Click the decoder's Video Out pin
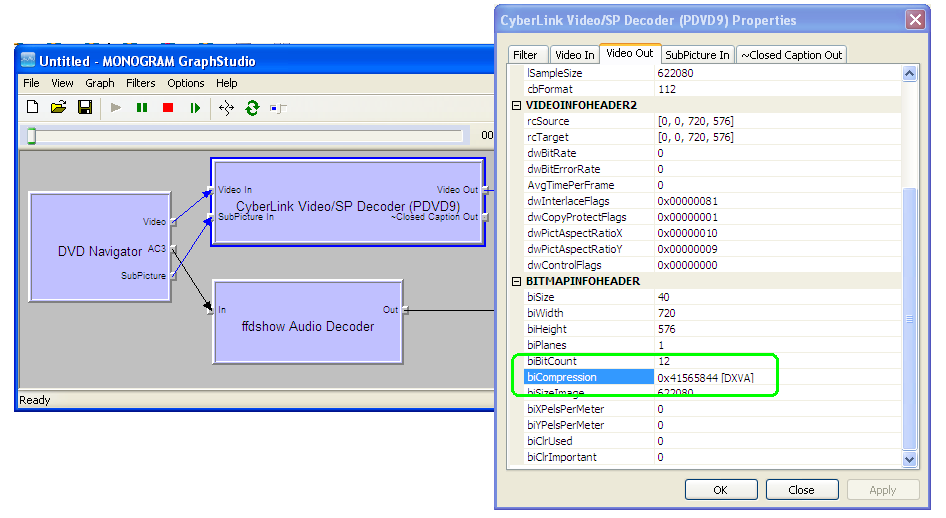Viewport: 946px width, 518px height. (x=486, y=190)
